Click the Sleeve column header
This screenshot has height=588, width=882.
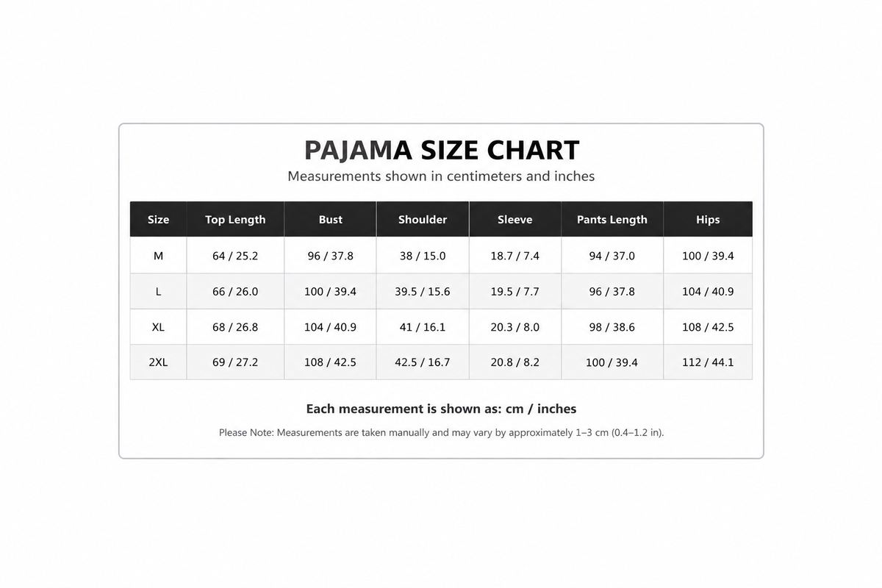coord(515,219)
